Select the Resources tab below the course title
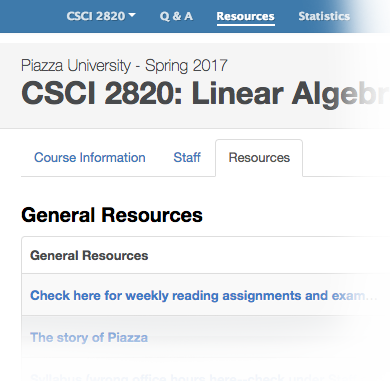This screenshot has width=390, height=381. 259,158
